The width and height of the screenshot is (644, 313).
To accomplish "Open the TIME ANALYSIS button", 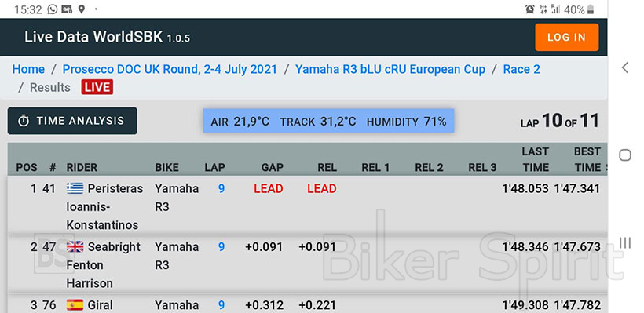I will click(72, 121).
